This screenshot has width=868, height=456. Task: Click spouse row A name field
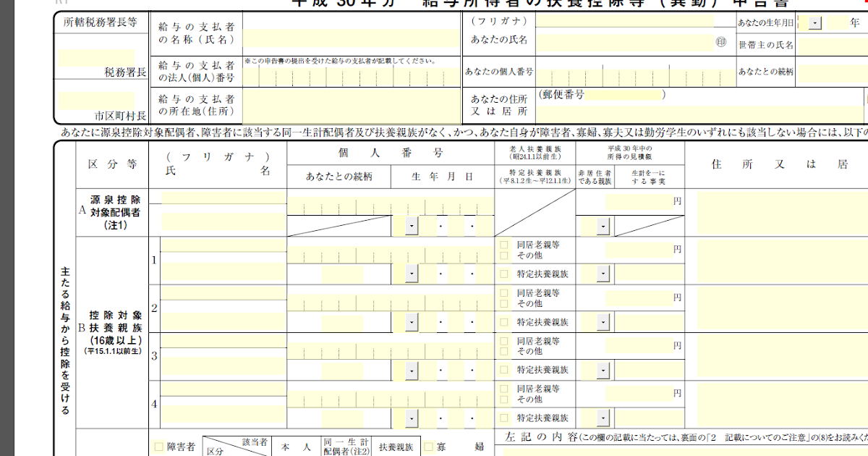pyautogui.click(x=224, y=222)
